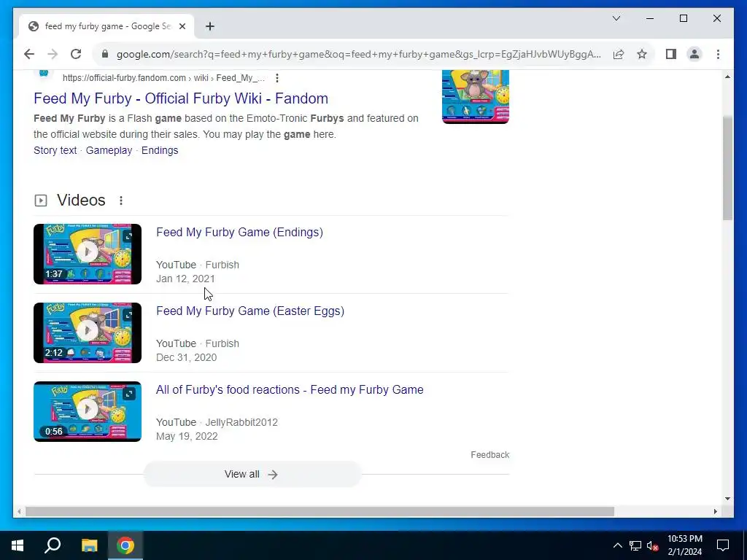Select the feed my furby game tab
747x560 pixels.
pos(107,26)
